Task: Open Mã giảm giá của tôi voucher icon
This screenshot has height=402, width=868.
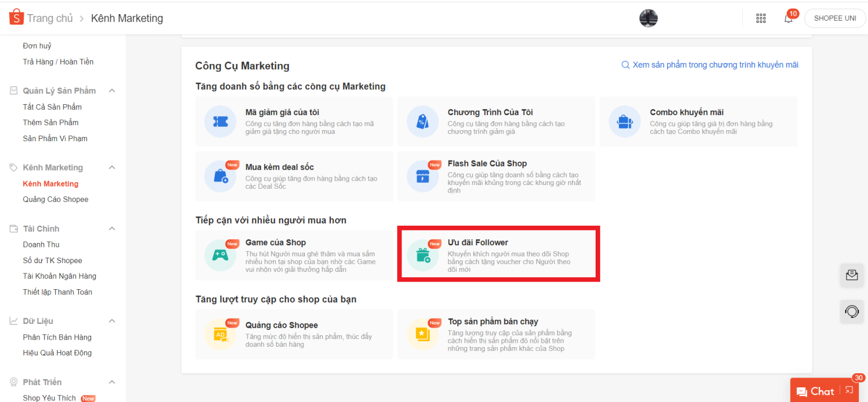Action: coord(220,122)
